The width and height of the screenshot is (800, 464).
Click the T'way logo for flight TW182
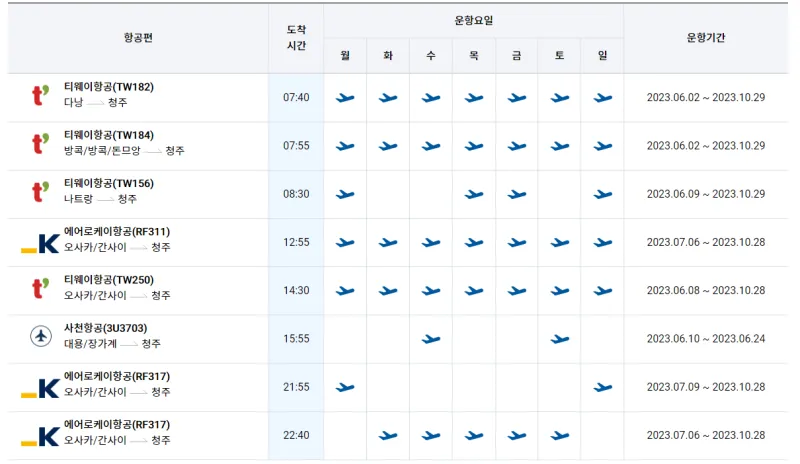tap(40, 96)
